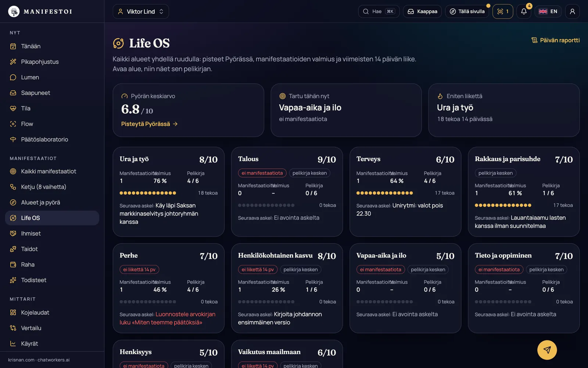Open the Viktor Lind profile switcher

(141, 11)
